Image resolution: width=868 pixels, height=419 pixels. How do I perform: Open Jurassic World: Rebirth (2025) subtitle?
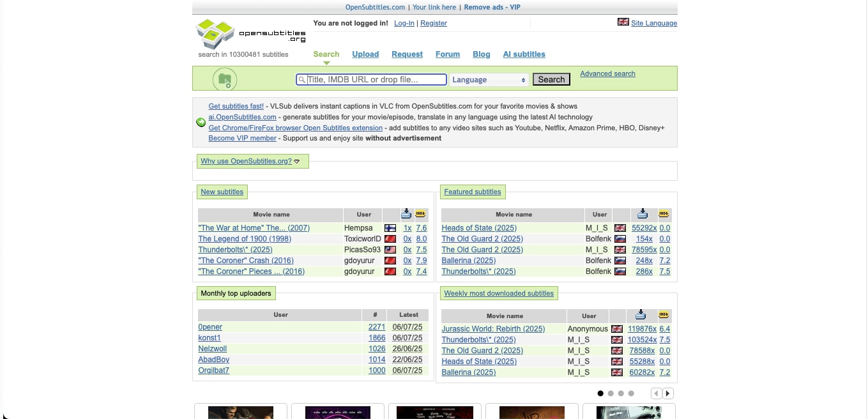coord(493,329)
